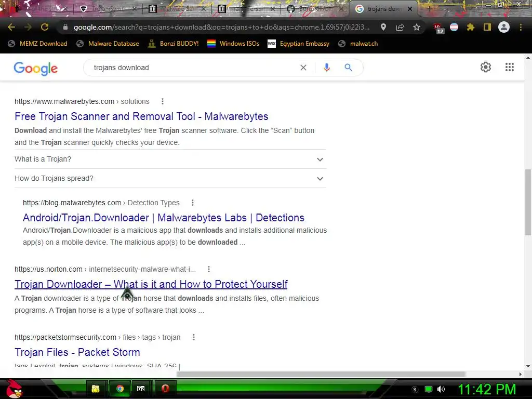
Task: Click the scroll-right arrow of horizontal scrollbar
Action: 521,374
